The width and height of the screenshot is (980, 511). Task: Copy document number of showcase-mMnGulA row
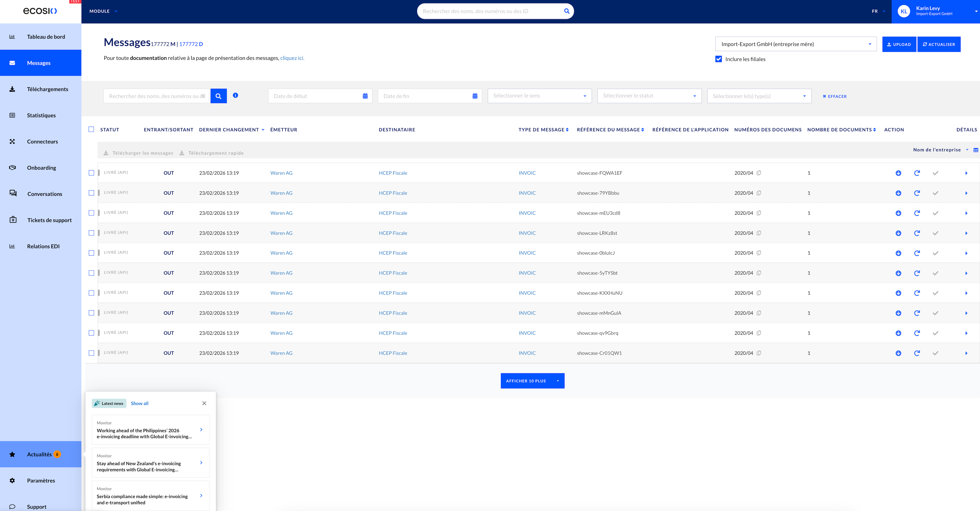tap(759, 313)
